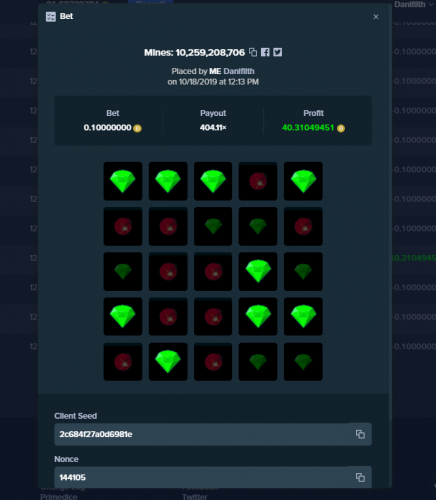Click the gold coin icon next to Bet amount

[137, 128]
